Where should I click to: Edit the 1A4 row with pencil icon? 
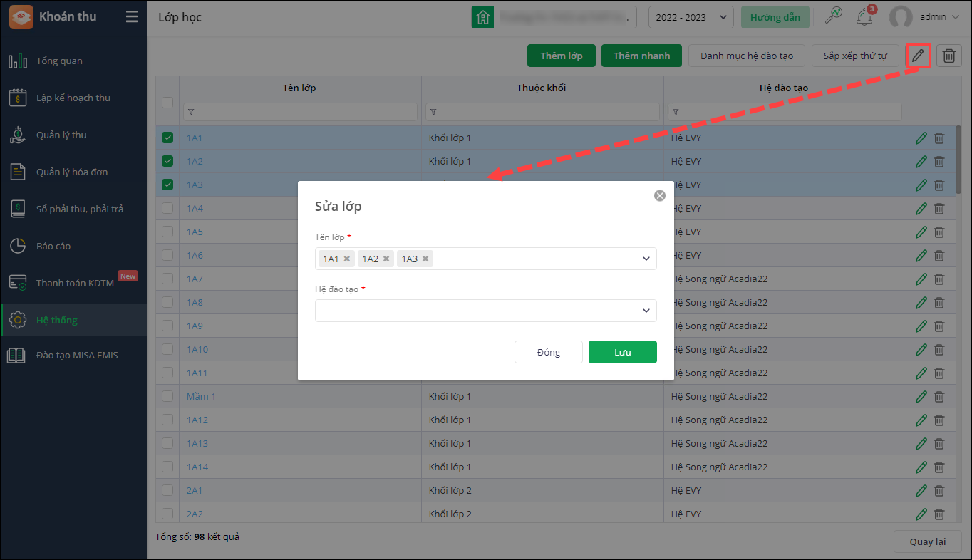point(921,209)
